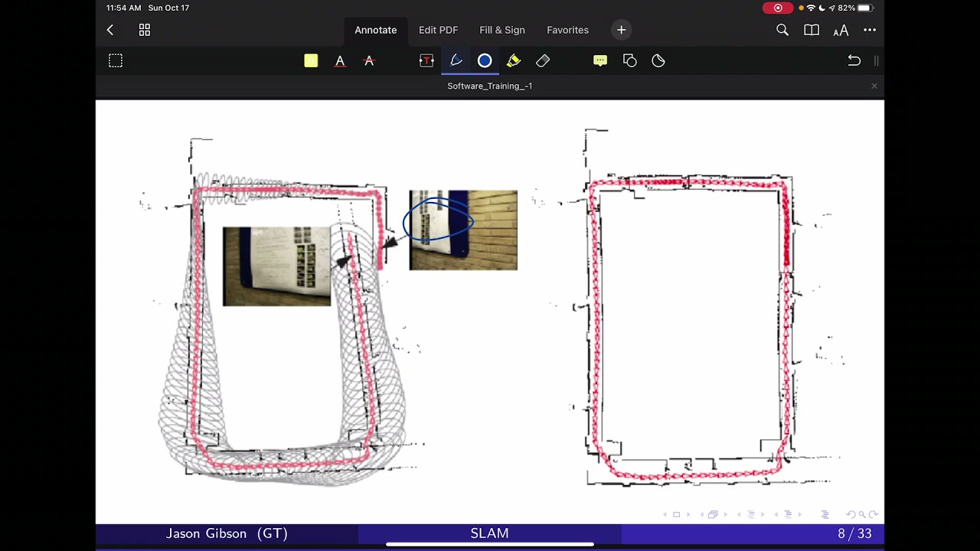Click the SLAM footer title

point(489,533)
